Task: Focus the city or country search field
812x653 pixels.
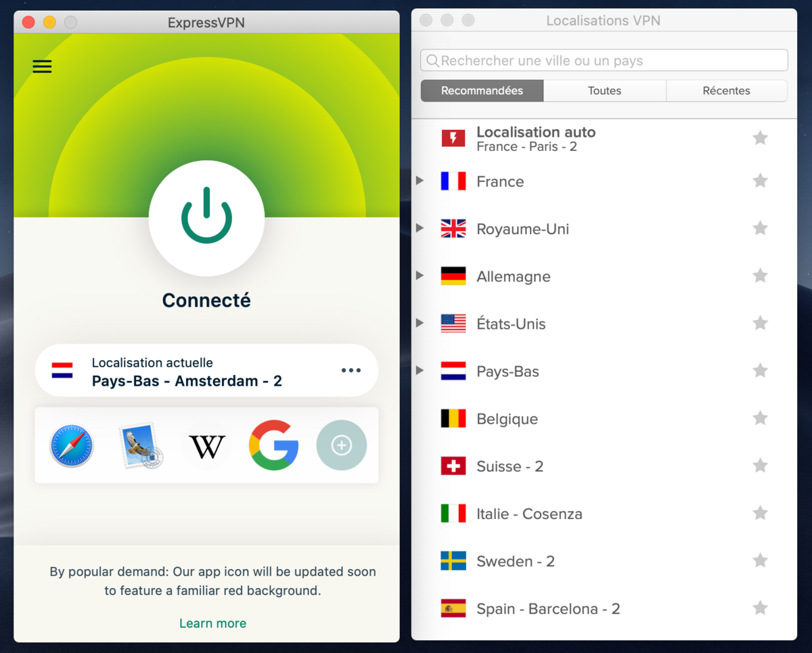Action: [x=604, y=60]
